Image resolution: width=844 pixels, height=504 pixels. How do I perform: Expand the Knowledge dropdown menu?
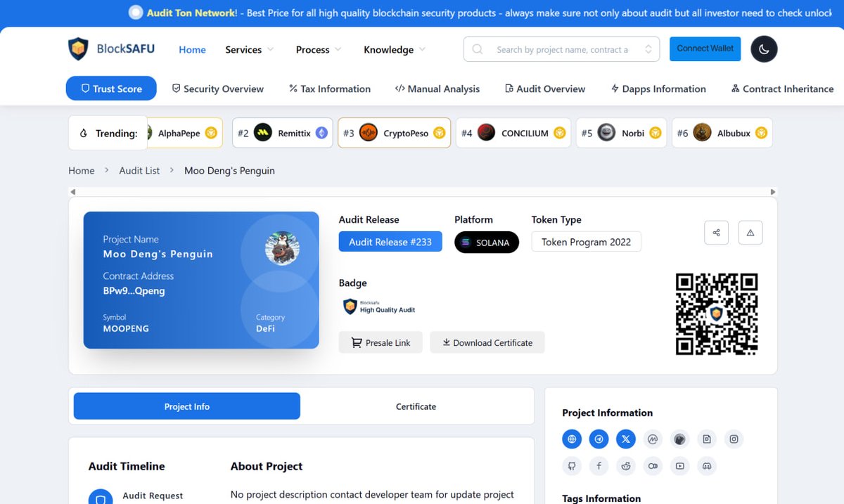[x=395, y=49]
